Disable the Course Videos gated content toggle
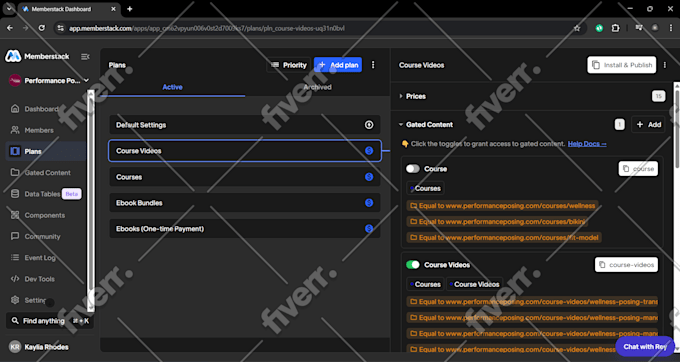680x362 pixels. coord(413,264)
